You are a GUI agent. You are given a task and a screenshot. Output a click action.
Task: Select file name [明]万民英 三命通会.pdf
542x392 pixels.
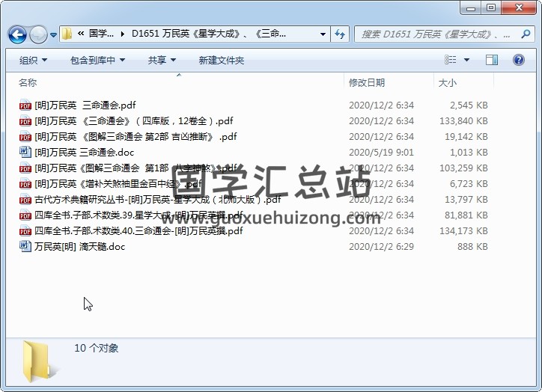tap(85, 105)
